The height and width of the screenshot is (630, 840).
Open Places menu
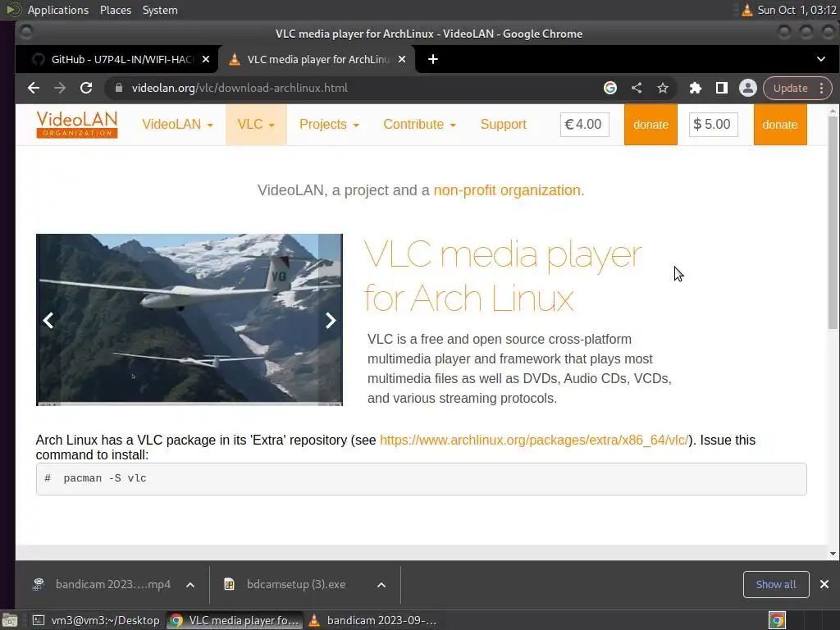tap(115, 10)
